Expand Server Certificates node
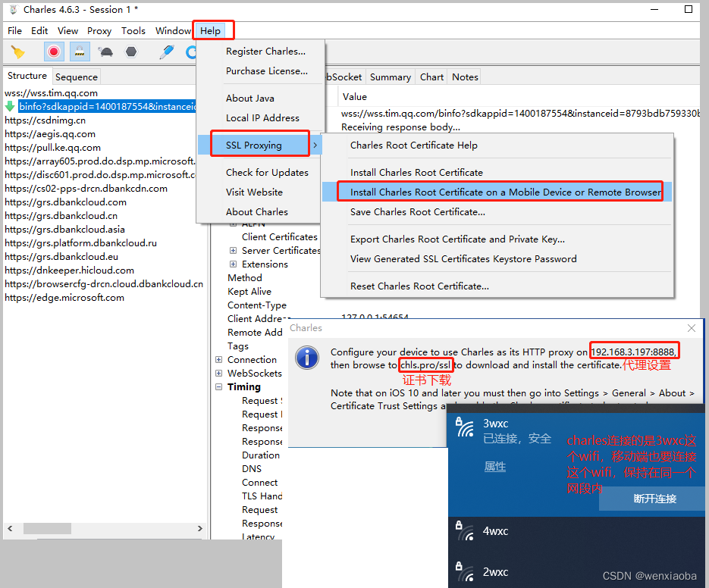709x588 pixels. click(233, 250)
